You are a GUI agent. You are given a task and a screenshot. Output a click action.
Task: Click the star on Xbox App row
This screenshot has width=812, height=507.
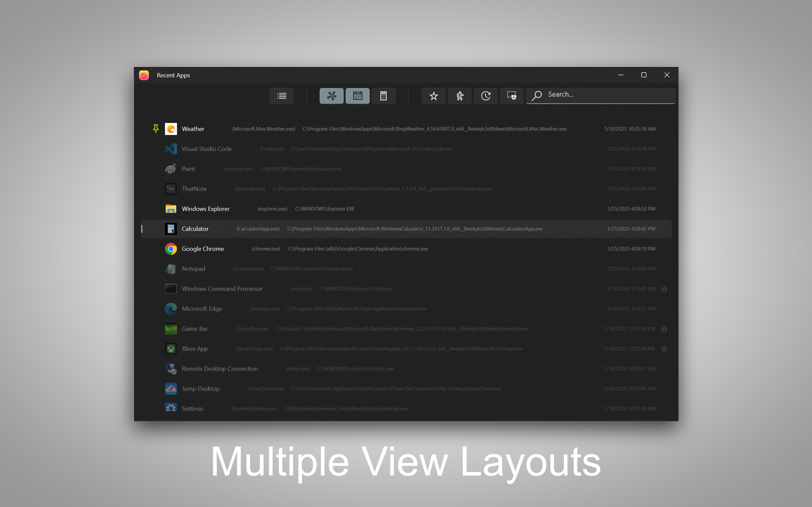[x=664, y=349]
